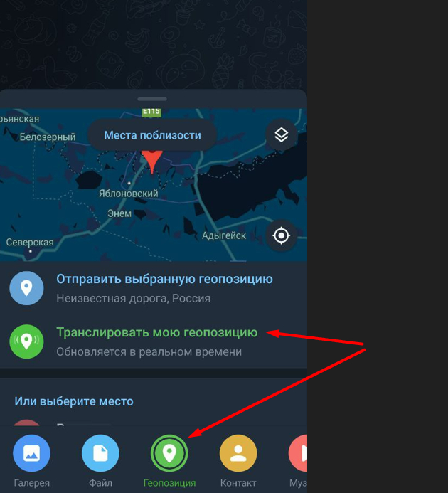Tap the sheet drag handle at the top
The image size is (448, 493).
click(x=152, y=99)
